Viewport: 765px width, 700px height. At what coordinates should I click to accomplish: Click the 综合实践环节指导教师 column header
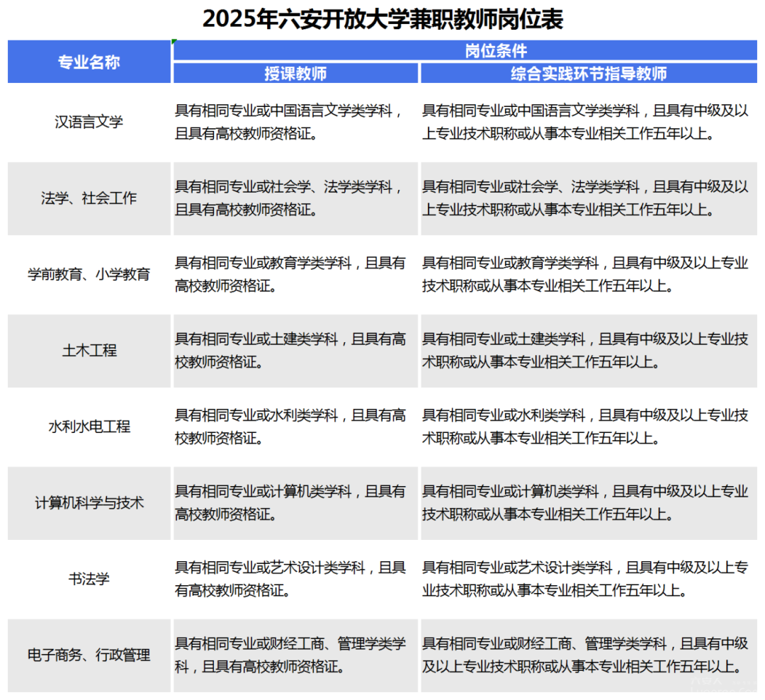(589, 74)
